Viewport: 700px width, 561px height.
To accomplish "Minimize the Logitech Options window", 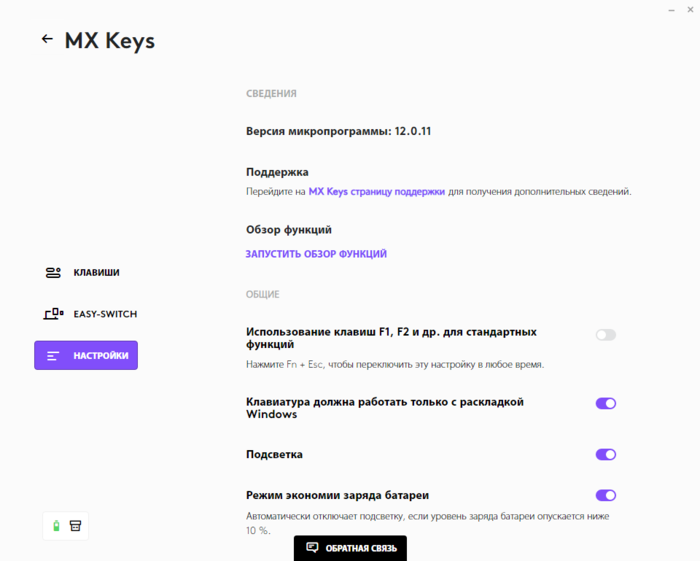I will [x=671, y=10].
